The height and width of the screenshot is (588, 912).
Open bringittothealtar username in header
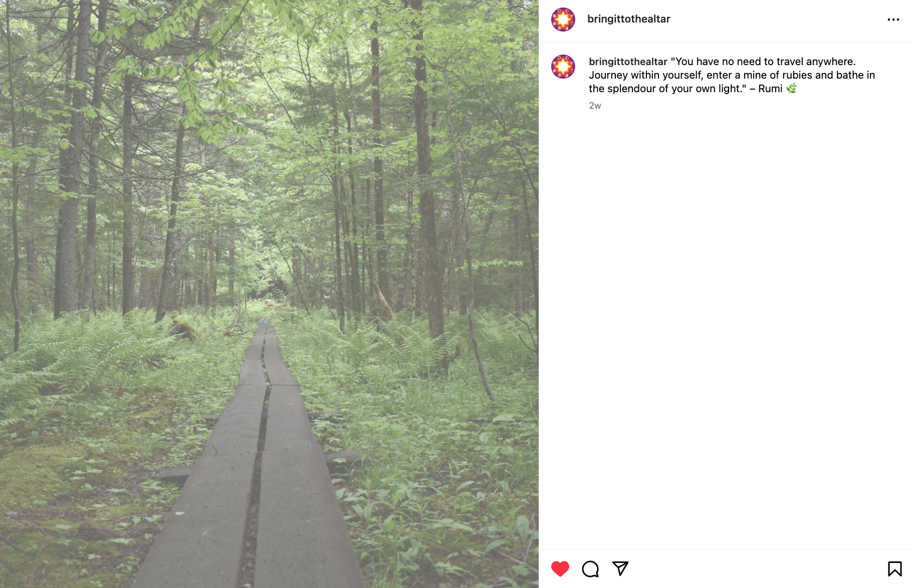[x=629, y=19]
